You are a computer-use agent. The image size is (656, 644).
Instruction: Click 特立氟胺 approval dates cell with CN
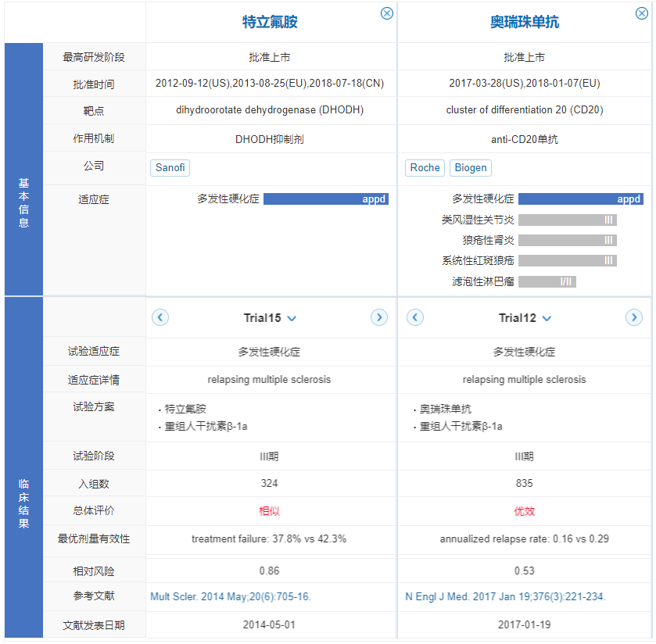(270, 83)
